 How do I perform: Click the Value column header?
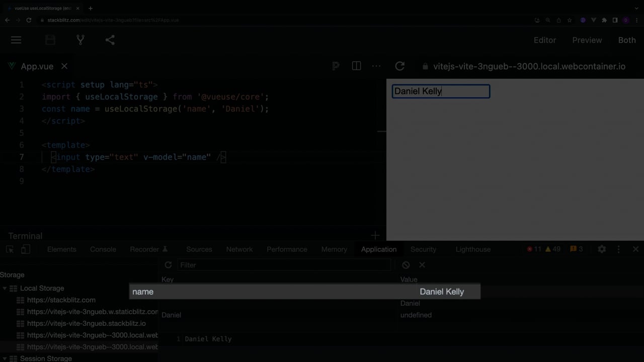409,280
